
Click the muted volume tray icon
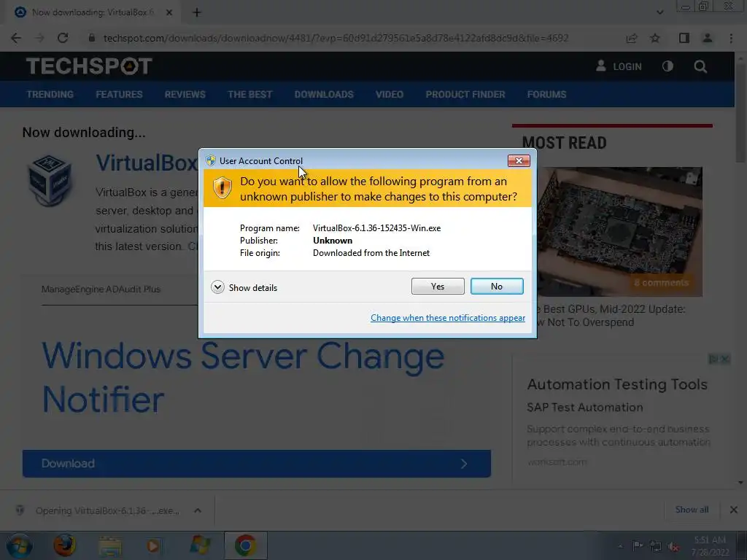pyautogui.click(x=673, y=547)
